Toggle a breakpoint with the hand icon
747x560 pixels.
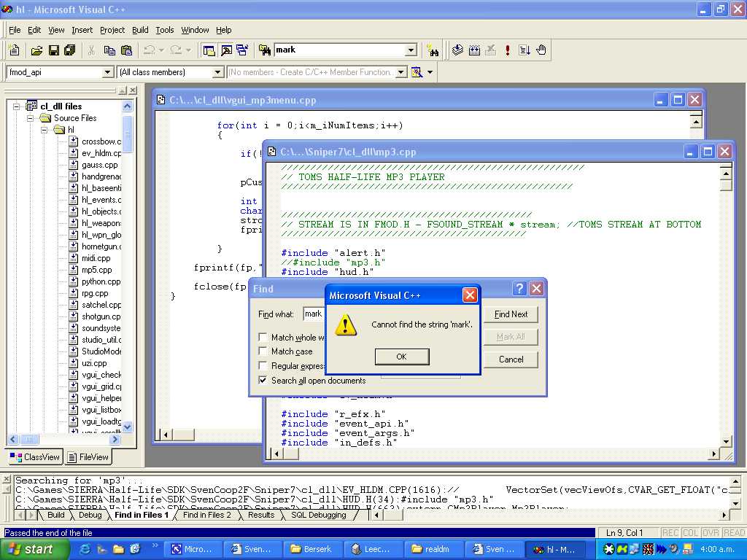[541, 50]
